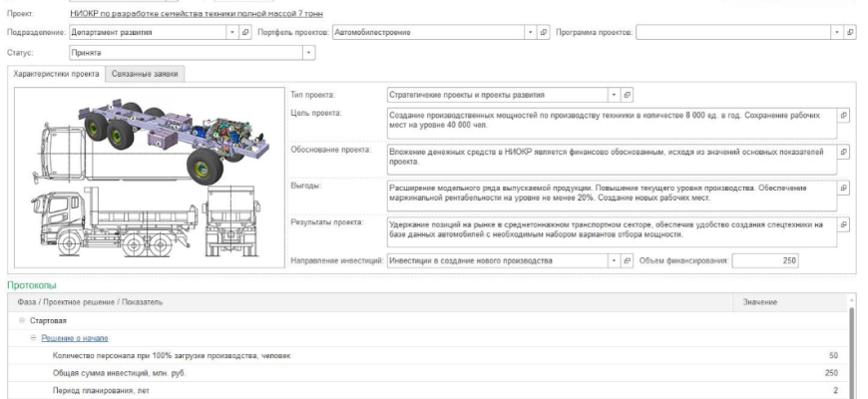Open the Направление инвестиций dropdown arrow
The height and width of the screenshot is (399, 868).
(614, 260)
